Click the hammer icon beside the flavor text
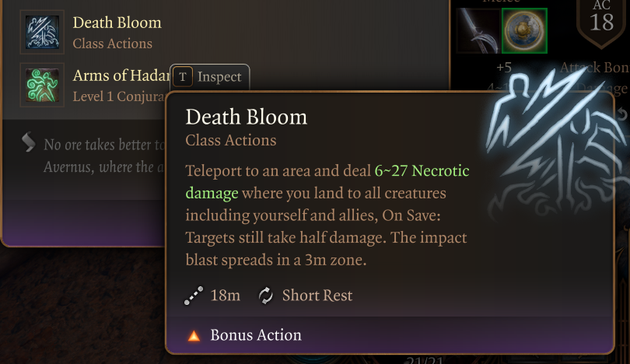630x364 pixels. [x=28, y=142]
